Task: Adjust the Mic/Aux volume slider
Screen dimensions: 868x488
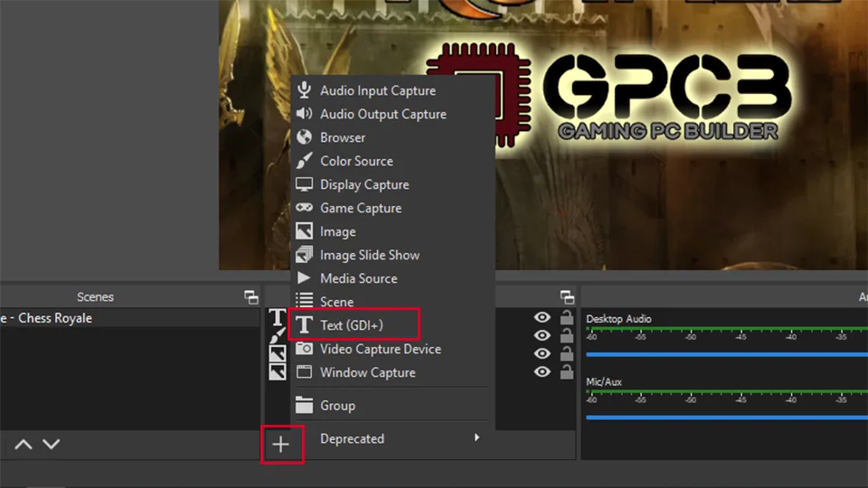Action: point(727,418)
